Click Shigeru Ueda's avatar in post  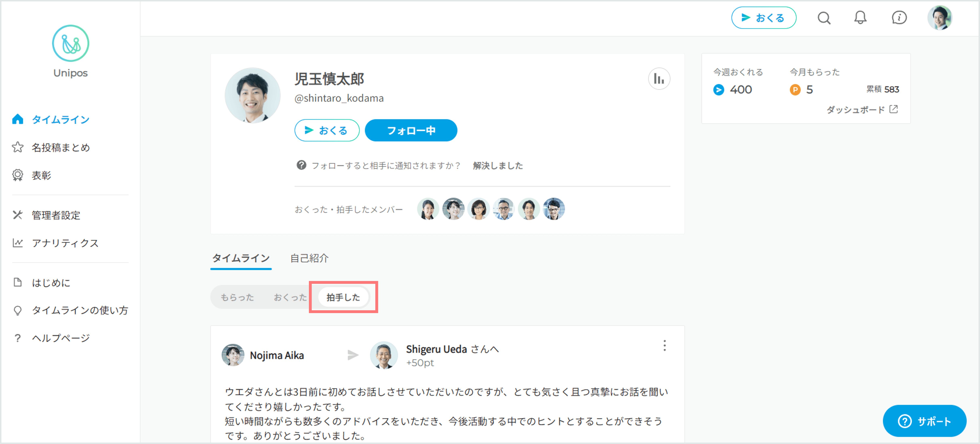click(384, 355)
